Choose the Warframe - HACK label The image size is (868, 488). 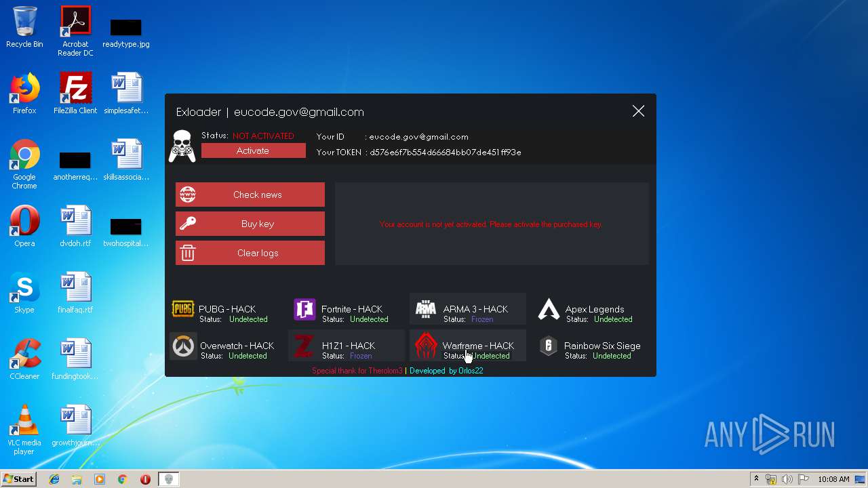(478, 346)
